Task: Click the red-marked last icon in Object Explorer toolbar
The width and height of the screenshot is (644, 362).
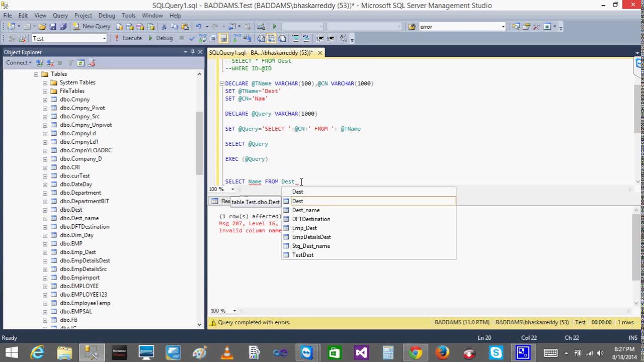Action: pos(91,63)
